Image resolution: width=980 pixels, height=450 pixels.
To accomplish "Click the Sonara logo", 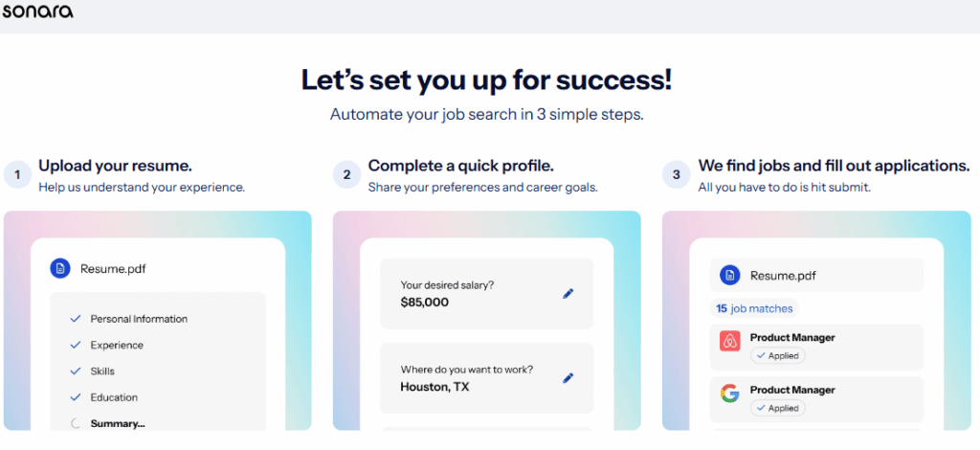I will coord(37,11).
